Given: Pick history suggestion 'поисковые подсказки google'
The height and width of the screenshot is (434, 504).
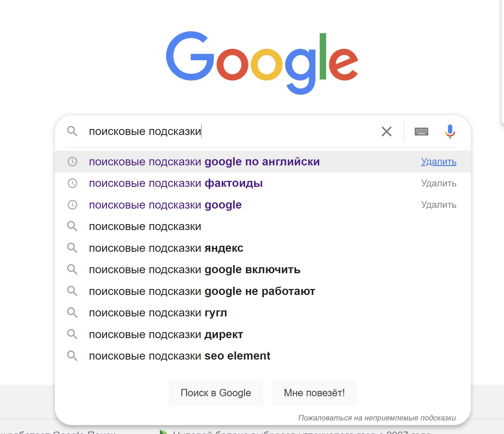Looking at the screenshot, I should pyautogui.click(x=165, y=205).
